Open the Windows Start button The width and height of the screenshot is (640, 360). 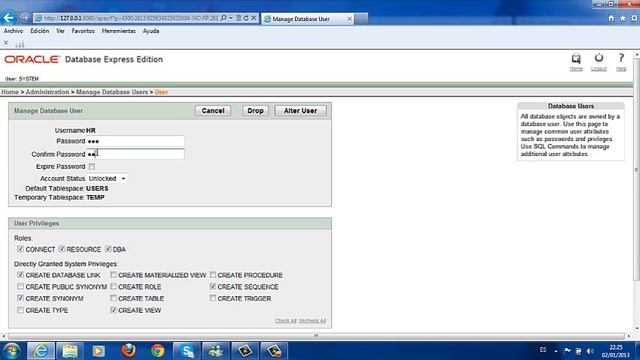coord(11,351)
